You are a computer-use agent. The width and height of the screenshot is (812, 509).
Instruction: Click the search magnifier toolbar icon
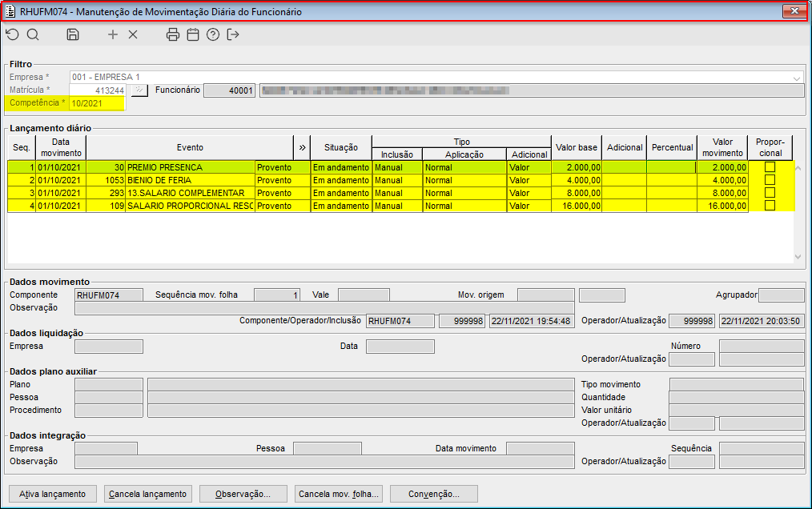33,34
